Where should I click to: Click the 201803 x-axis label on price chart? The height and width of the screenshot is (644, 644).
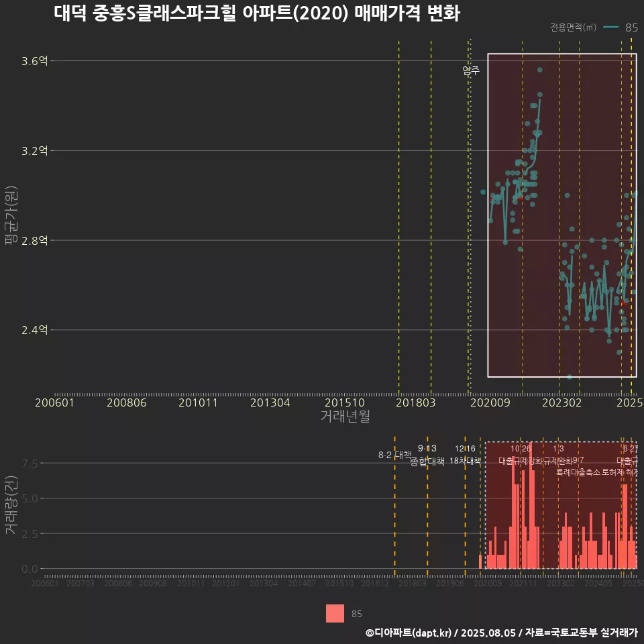point(415,402)
